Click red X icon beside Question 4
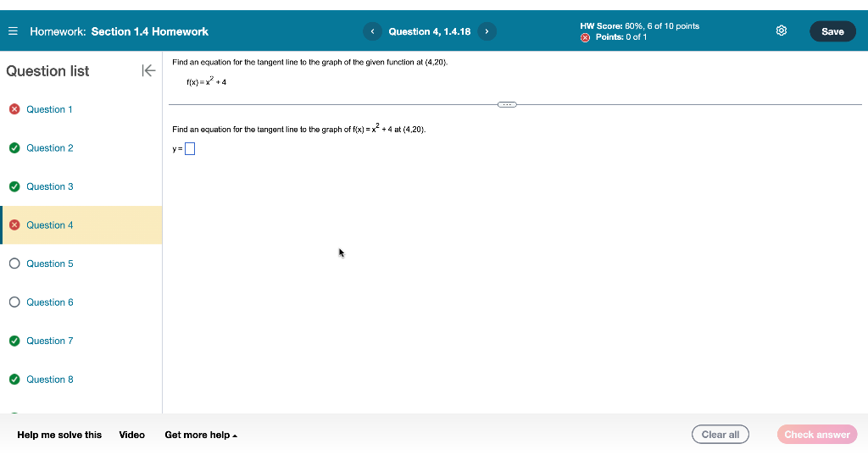This screenshot has height=455, width=868. click(15, 225)
